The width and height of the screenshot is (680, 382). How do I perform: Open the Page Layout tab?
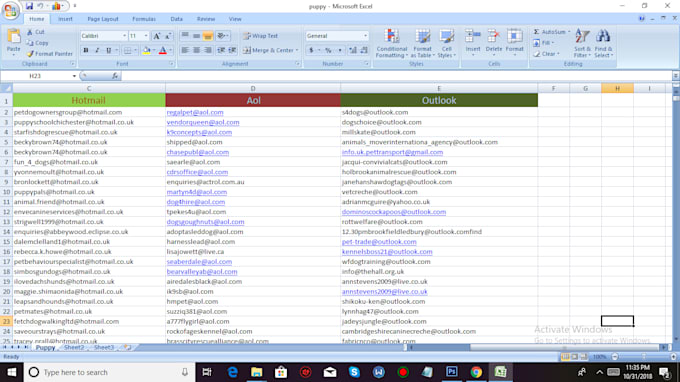tap(103, 19)
